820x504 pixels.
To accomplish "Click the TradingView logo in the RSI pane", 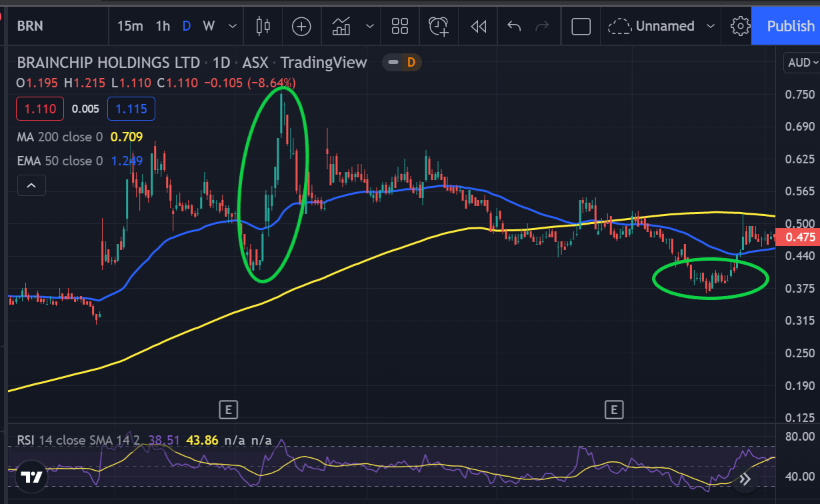I will click(x=30, y=477).
